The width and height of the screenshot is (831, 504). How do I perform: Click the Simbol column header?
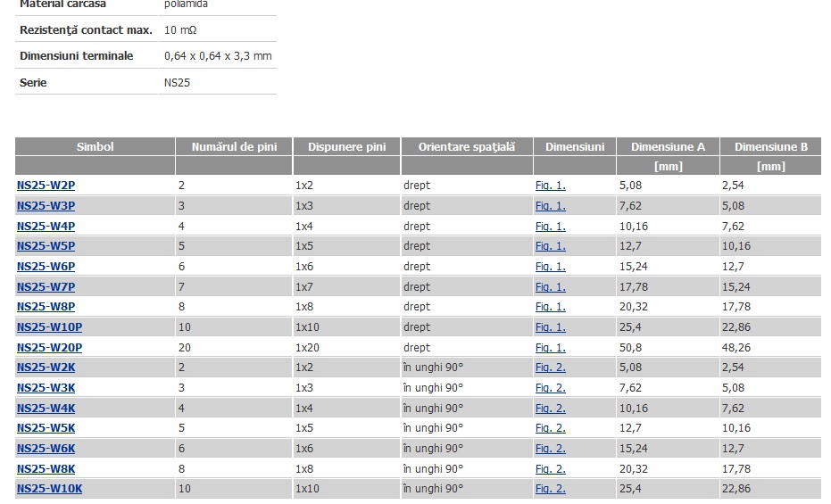95,146
